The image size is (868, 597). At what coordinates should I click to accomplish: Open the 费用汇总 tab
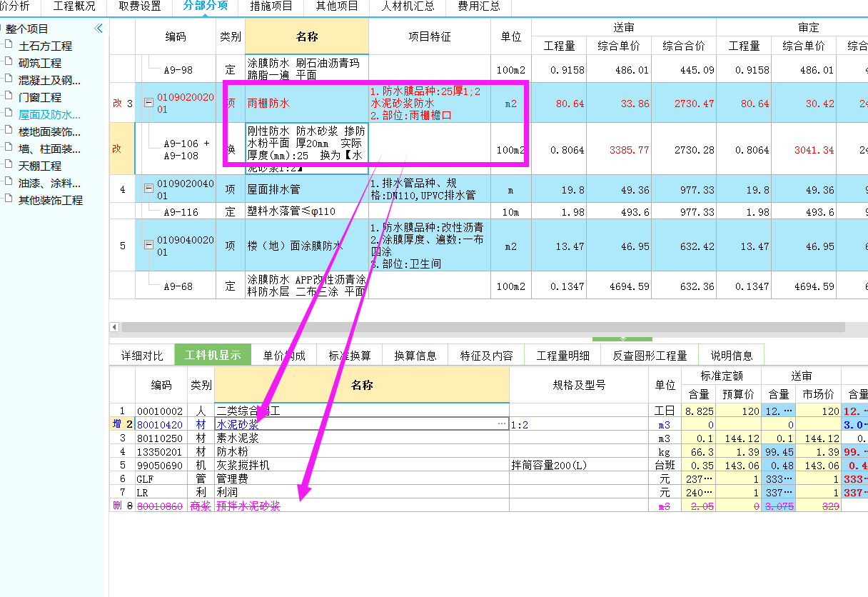click(x=478, y=6)
